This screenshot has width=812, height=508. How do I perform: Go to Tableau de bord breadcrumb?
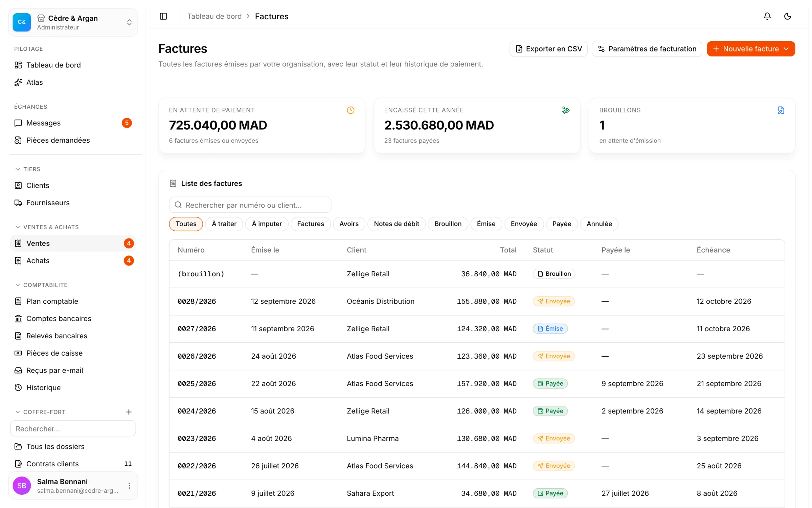point(215,16)
